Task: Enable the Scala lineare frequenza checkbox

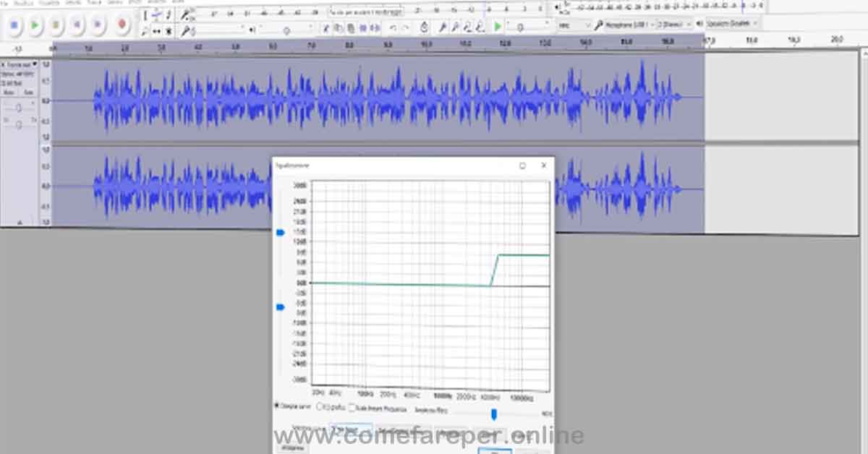Action: [x=353, y=406]
